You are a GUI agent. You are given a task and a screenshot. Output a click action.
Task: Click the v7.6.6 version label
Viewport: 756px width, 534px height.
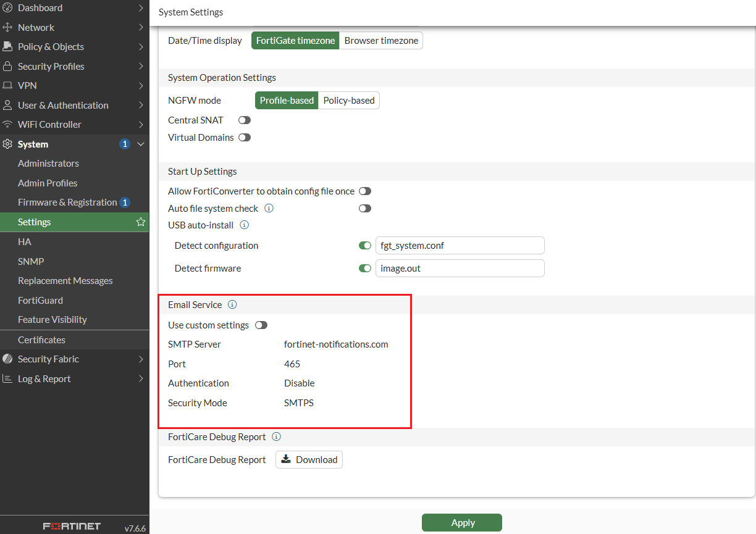(135, 528)
